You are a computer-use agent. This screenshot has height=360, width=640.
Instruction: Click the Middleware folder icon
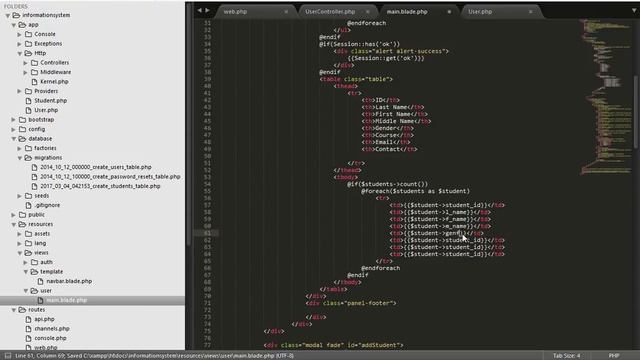click(34, 72)
